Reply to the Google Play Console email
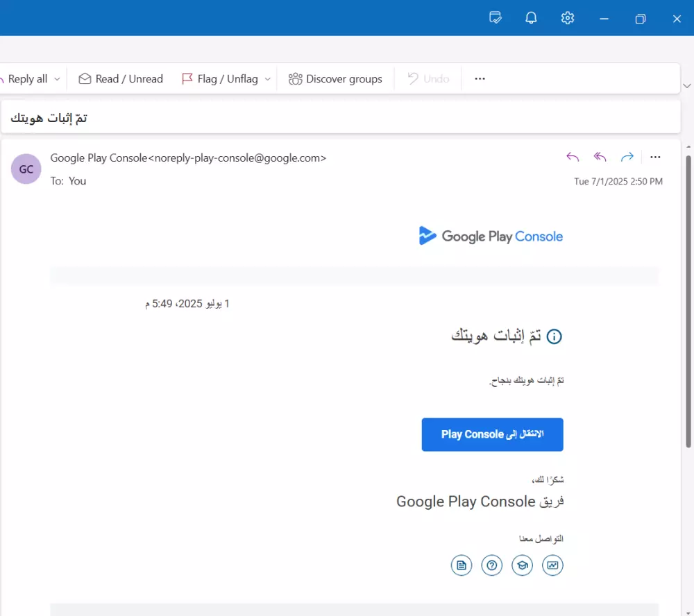Image resolution: width=694 pixels, height=616 pixels. (x=573, y=157)
